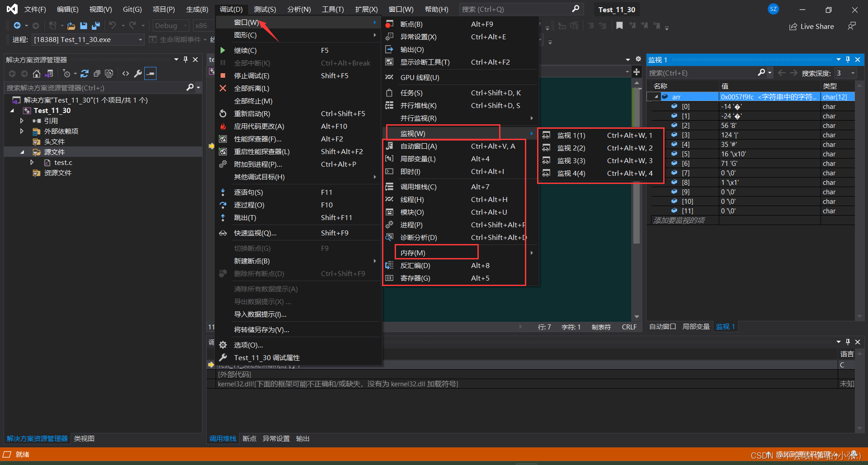Expand the 外部依赖项 node

pyautogui.click(x=22, y=132)
